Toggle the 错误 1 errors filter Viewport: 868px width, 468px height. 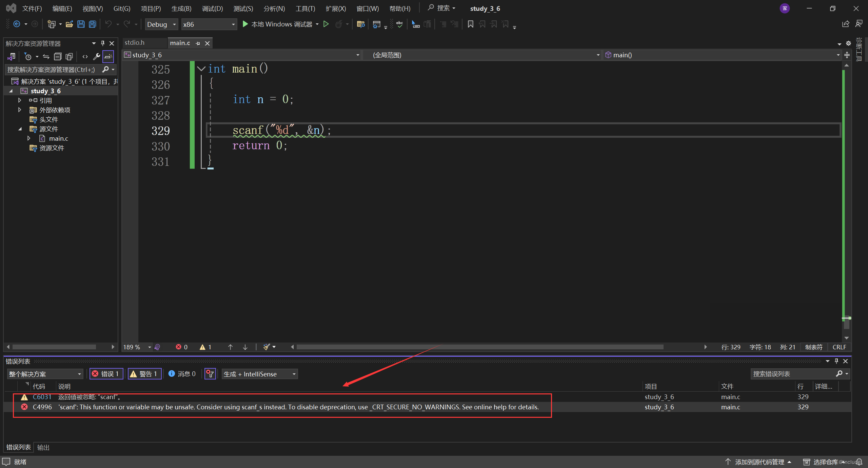(x=106, y=374)
